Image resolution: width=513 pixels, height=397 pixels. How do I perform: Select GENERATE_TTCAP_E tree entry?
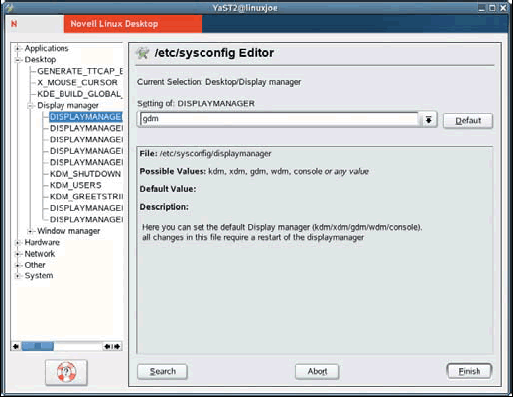point(80,71)
